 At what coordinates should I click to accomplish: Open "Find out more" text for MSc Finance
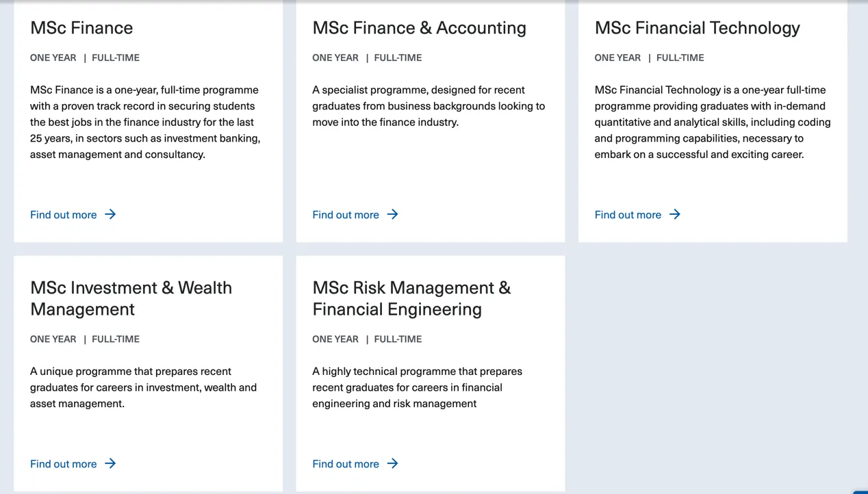tap(64, 215)
